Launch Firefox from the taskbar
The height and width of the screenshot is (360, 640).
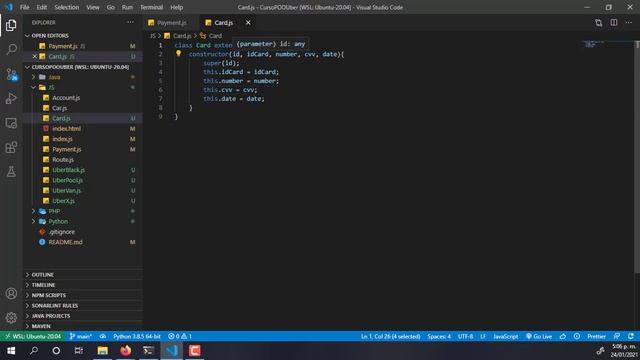126,351
